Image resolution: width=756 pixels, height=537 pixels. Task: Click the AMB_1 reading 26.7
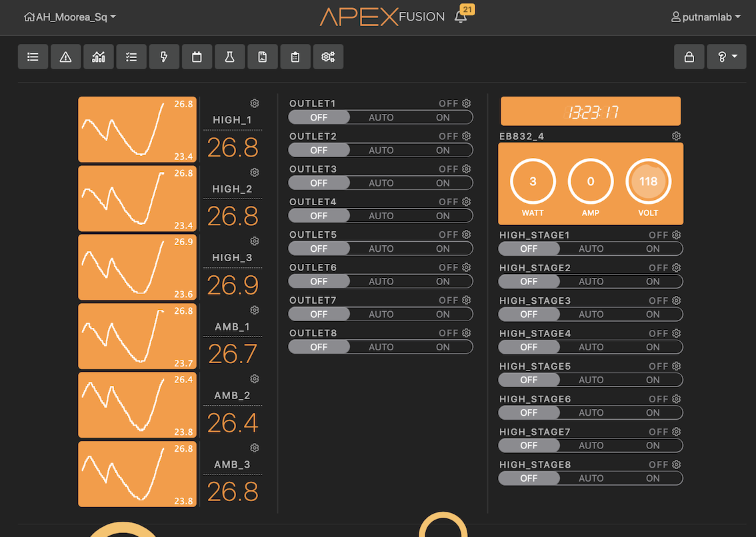(233, 354)
